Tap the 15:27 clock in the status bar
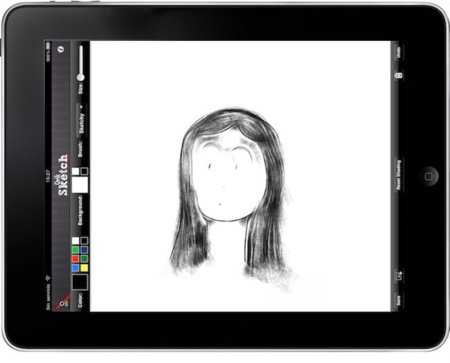Screen dimensions: 450x363 48,176
